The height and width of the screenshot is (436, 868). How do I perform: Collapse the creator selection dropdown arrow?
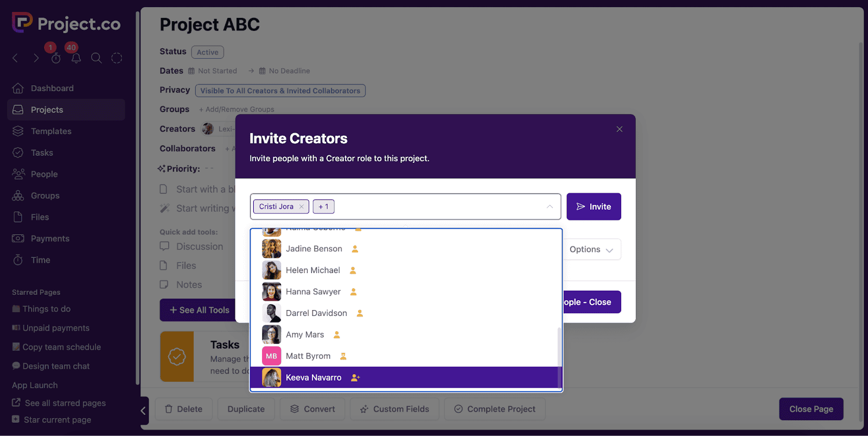tap(550, 207)
